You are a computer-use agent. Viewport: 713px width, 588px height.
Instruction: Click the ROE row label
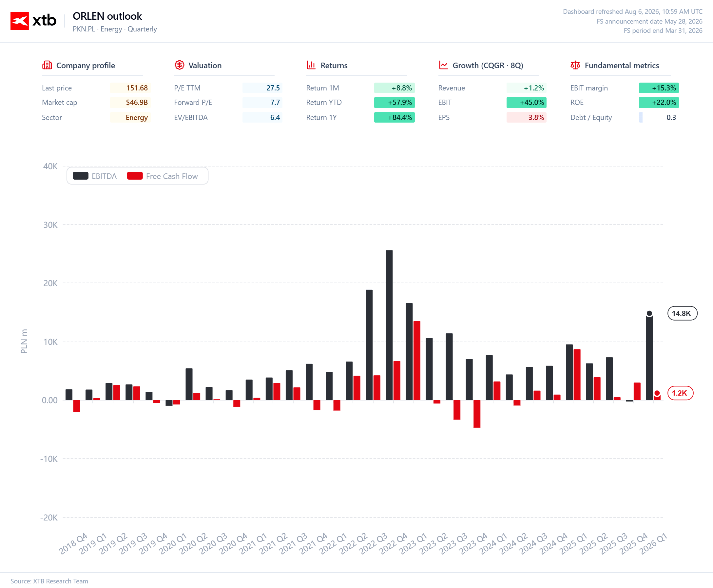click(577, 102)
